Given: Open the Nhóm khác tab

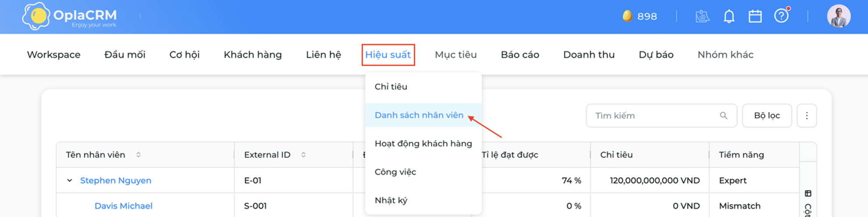Looking at the screenshot, I should coord(725,55).
